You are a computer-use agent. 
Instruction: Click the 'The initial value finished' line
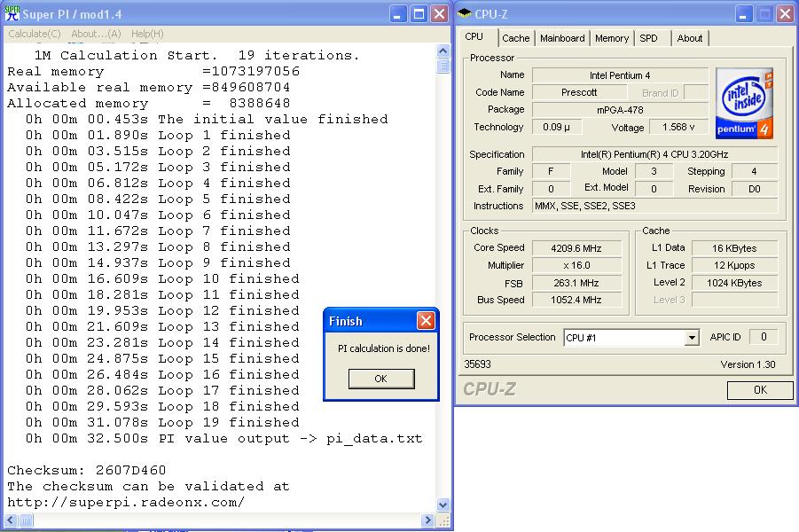(x=207, y=119)
